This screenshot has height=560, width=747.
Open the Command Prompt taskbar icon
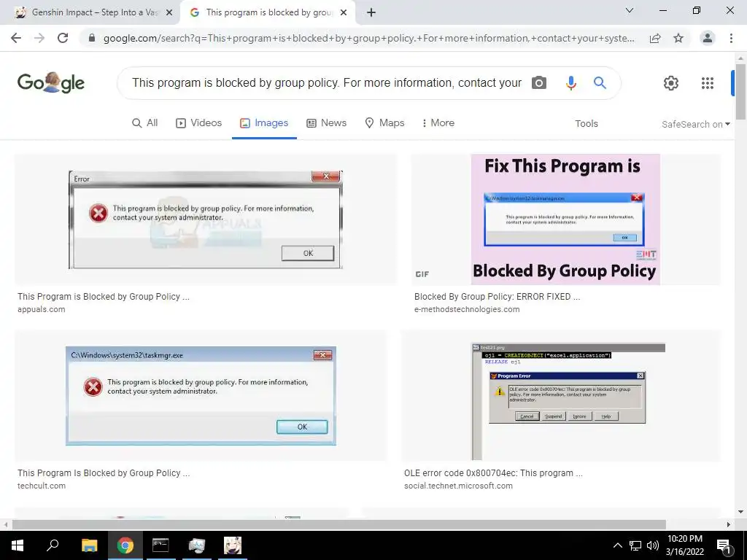[x=160, y=545]
